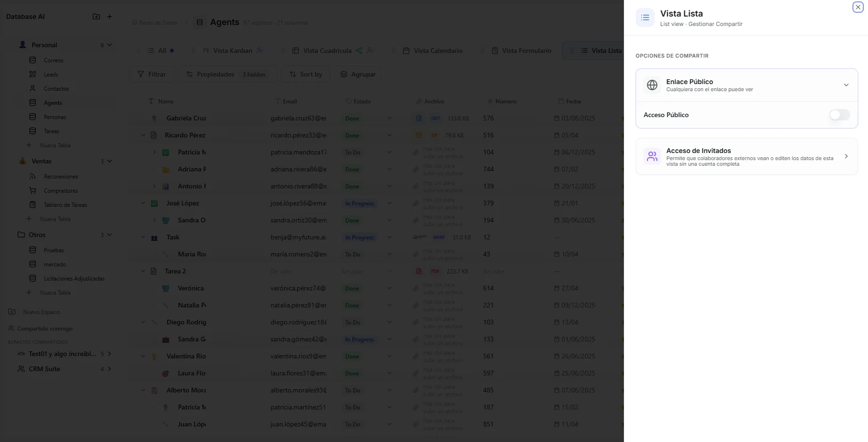Click the document icon beside Ricardo Pérez

point(153,135)
